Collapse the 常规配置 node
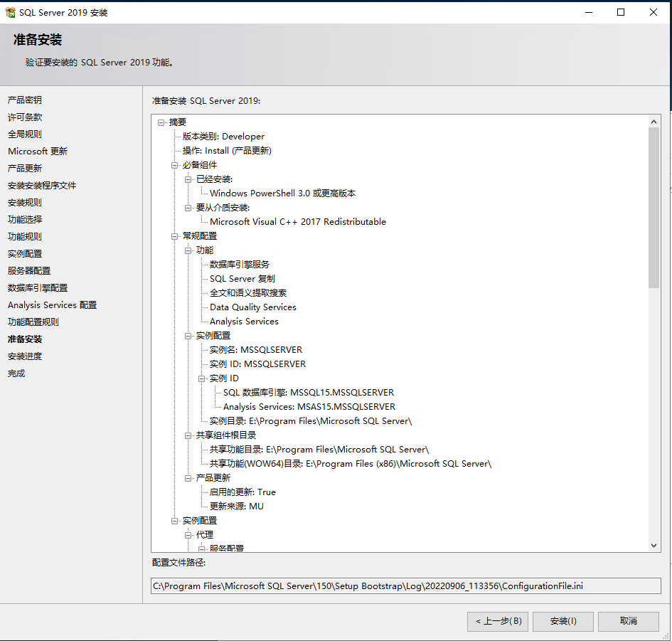The height and width of the screenshot is (641, 672). click(174, 236)
